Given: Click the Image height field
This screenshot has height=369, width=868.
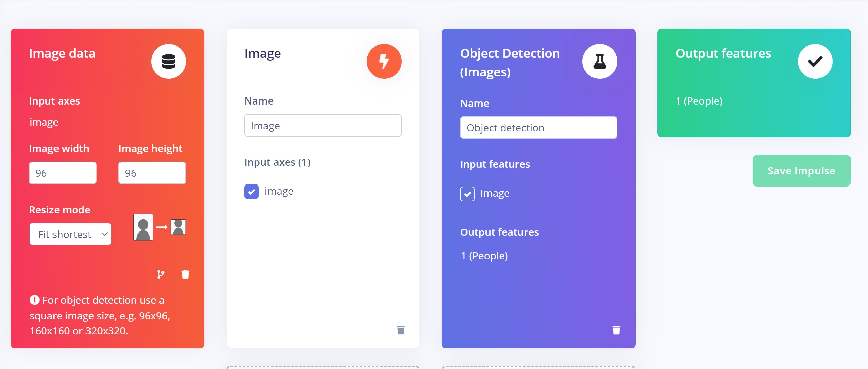Looking at the screenshot, I should [x=152, y=173].
